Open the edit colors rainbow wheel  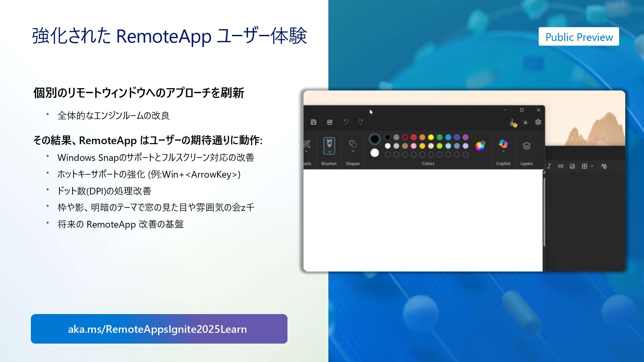(x=480, y=146)
